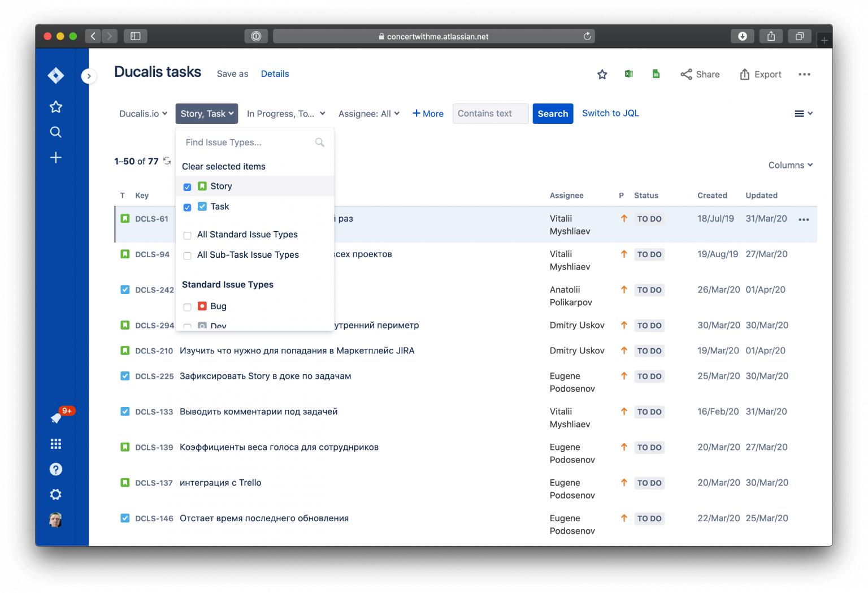This screenshot has width=868, height=593.
Task: Open the Columns dropdown
Action: 790,165
